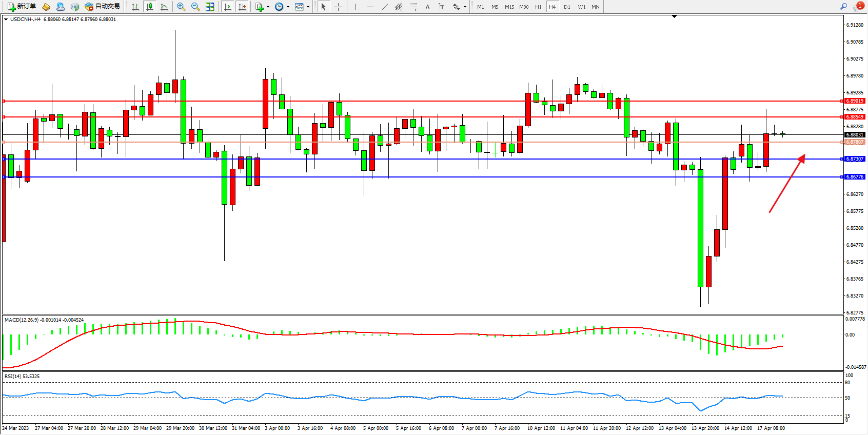868x435 pixels.
Task: Tile chart windows with grid icon
Action: (210, 7)
